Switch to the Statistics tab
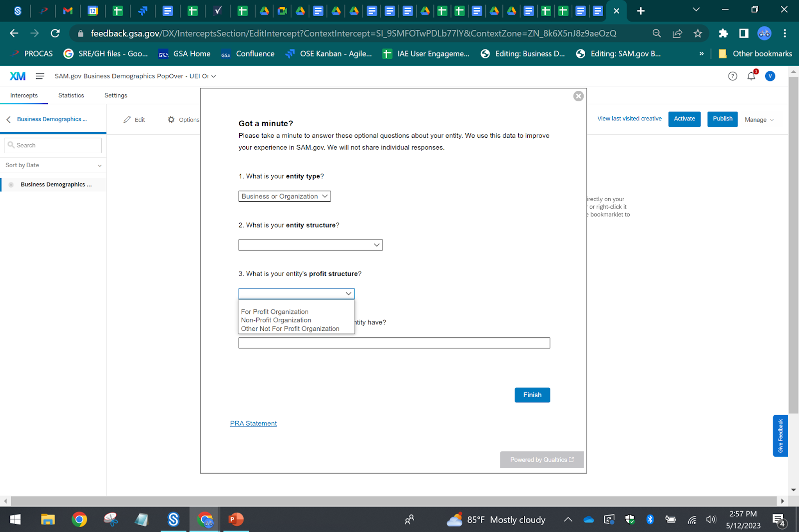This screenshot has height=532, width=799. (71, 95)
